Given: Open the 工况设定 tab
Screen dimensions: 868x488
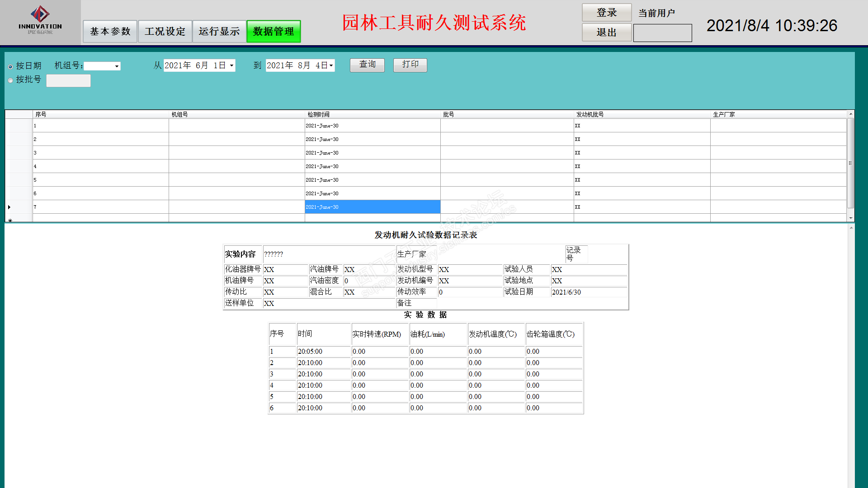Looking at the screenshot, I should [165, 32].
